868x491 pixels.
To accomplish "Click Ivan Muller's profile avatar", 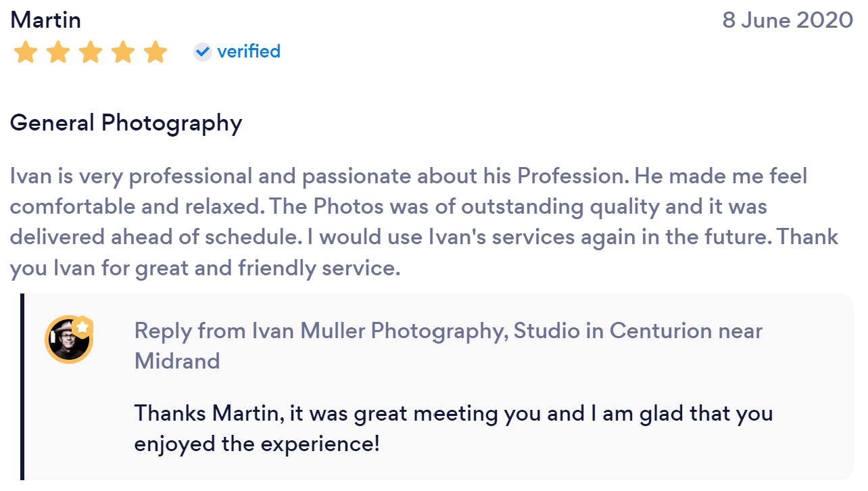I will (68, 340).
